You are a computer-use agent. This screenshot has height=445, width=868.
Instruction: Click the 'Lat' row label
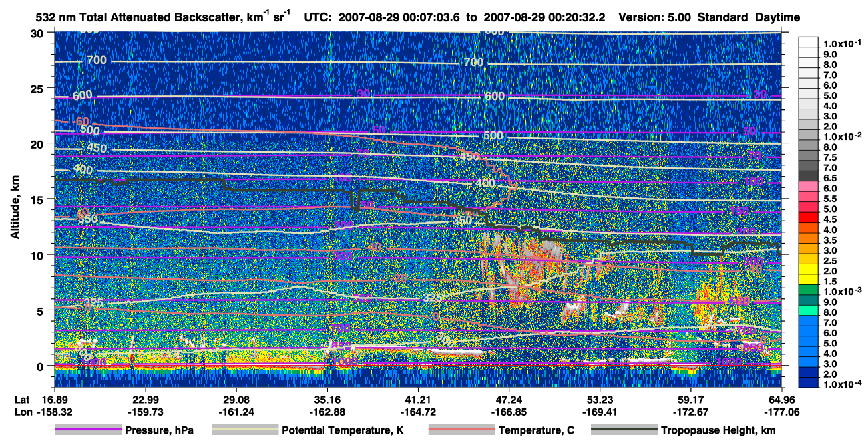21,399
